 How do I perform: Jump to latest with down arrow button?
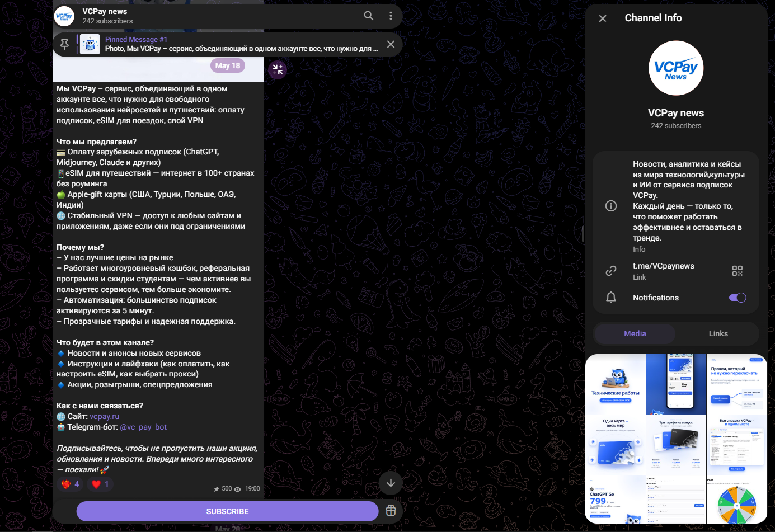[x=391, y=483]
